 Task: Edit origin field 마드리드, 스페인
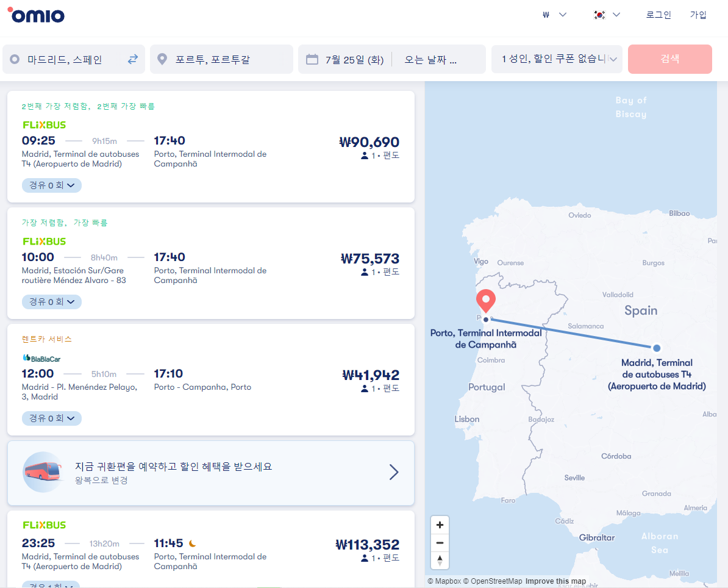coord(65,59)
